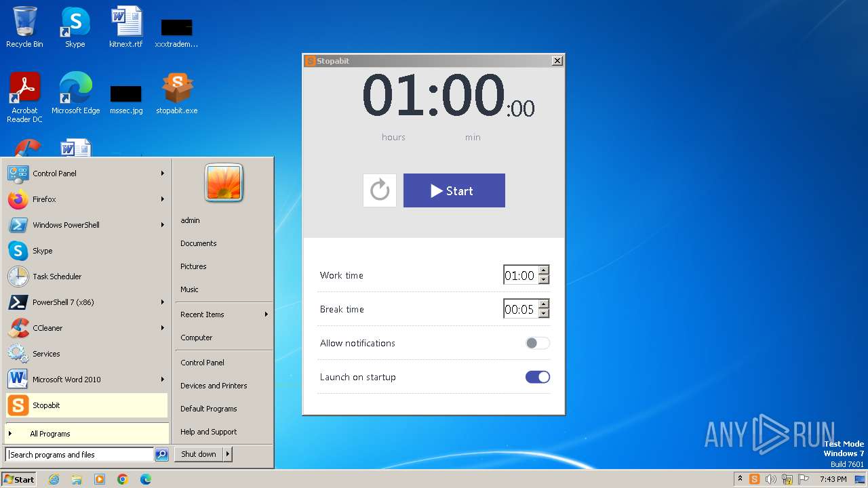Show All Programs in Start menu
868x488 pixels.
tap(87, 434)
